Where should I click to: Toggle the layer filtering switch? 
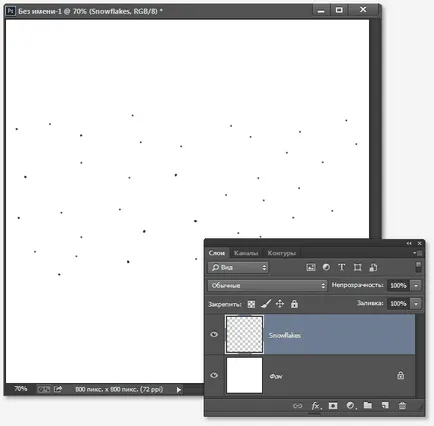click(418, 267)
